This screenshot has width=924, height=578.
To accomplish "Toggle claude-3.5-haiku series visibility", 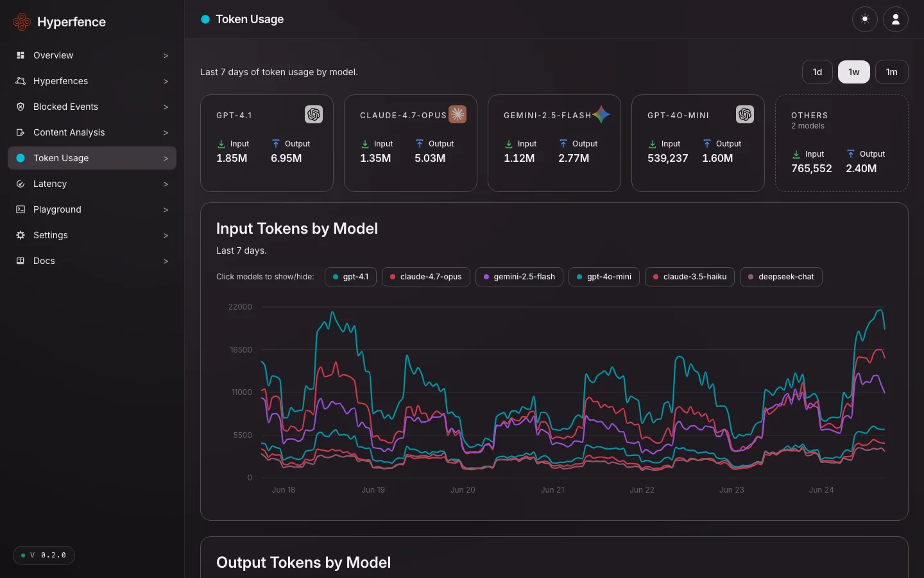I will pos(690,277).
